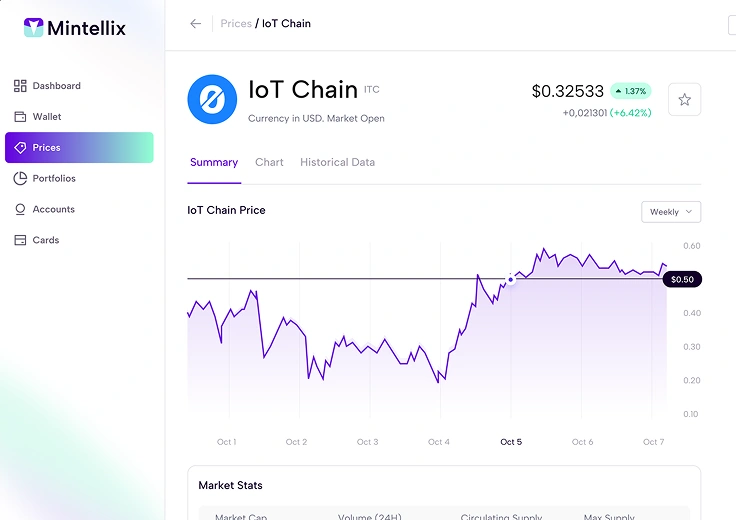Screen dimensions: 736x520
Task: Click the Mintellix logo icon
Action: [33, 27]
